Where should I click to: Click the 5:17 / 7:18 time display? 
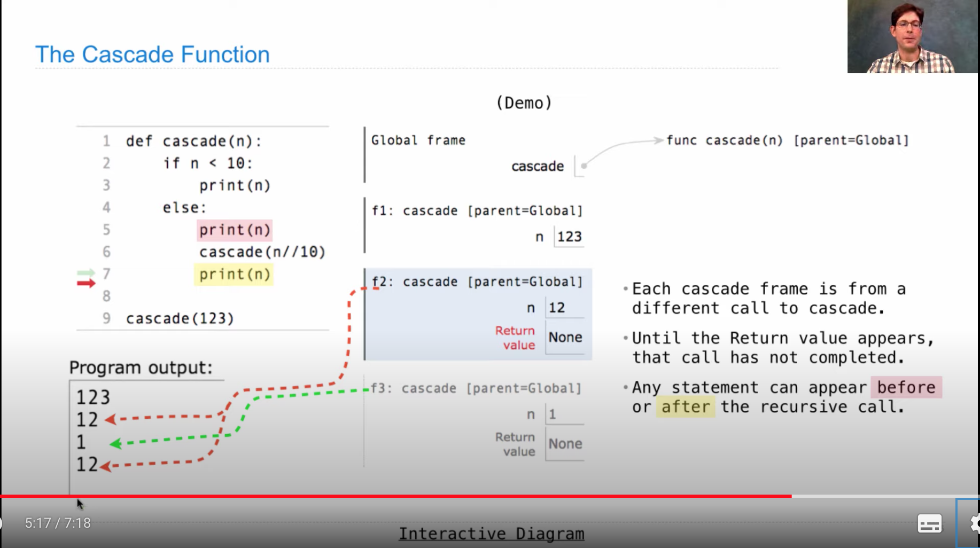[58, 523]
